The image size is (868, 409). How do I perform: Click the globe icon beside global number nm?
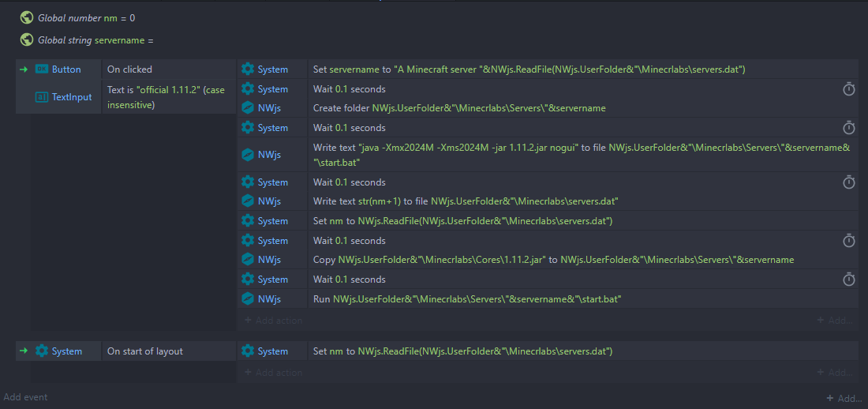pos(27,17)
